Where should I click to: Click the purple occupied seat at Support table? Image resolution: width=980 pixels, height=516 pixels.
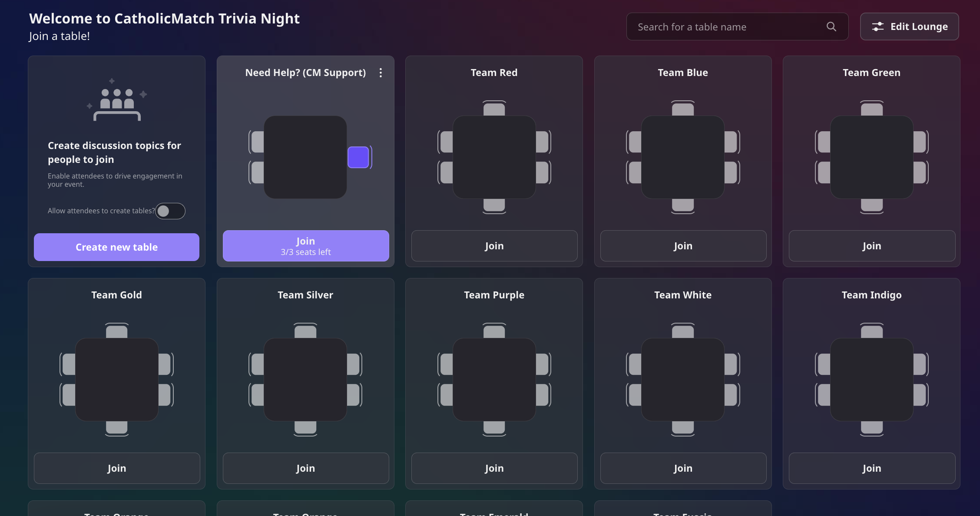click(358, 157)
